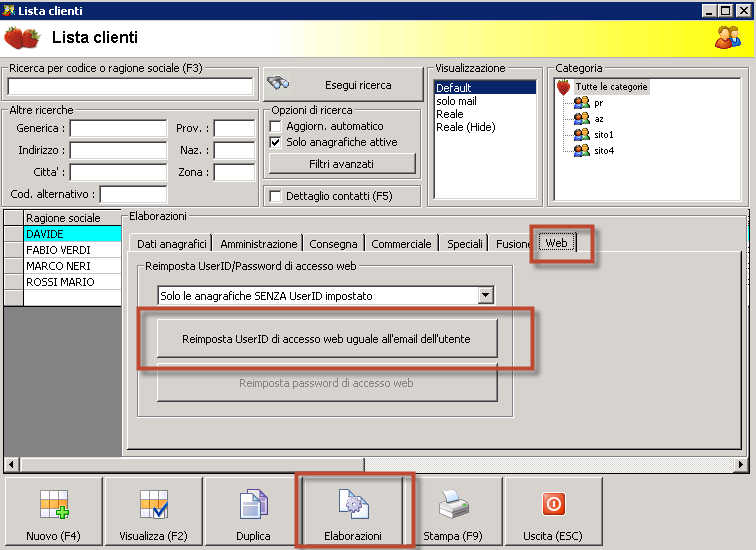Click the Duplica button
This screenshot has height=550, width=756.
point(253,511)
